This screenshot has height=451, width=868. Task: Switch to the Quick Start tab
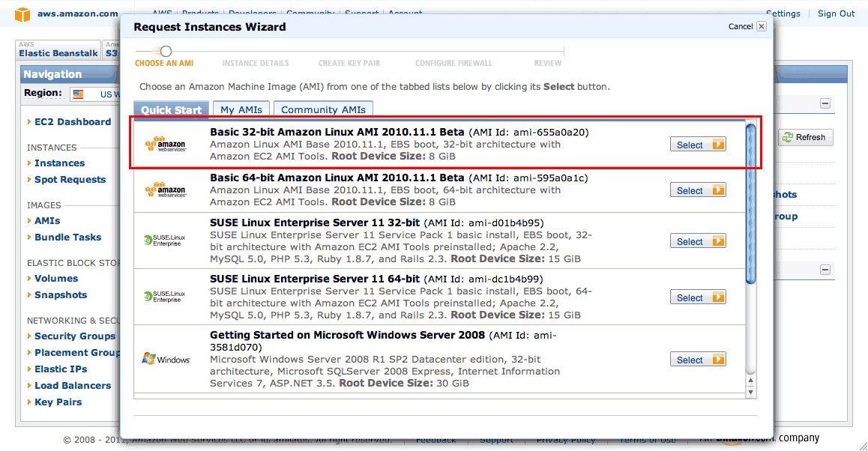(171, 109)
